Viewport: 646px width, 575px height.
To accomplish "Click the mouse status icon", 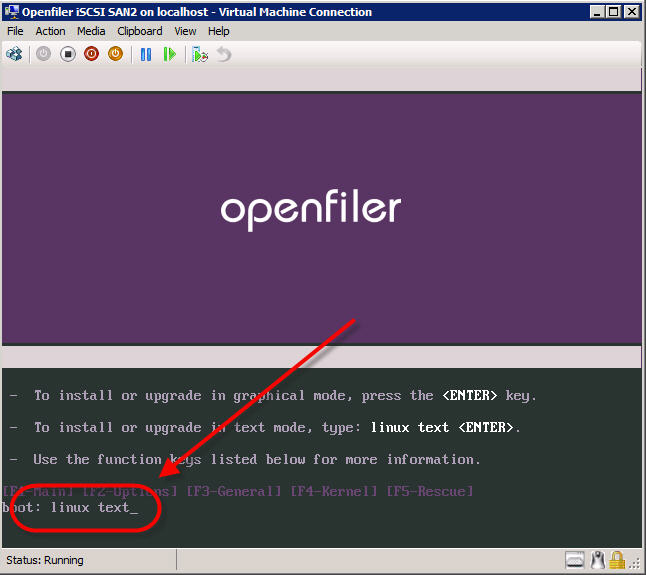I will [598, 560].
